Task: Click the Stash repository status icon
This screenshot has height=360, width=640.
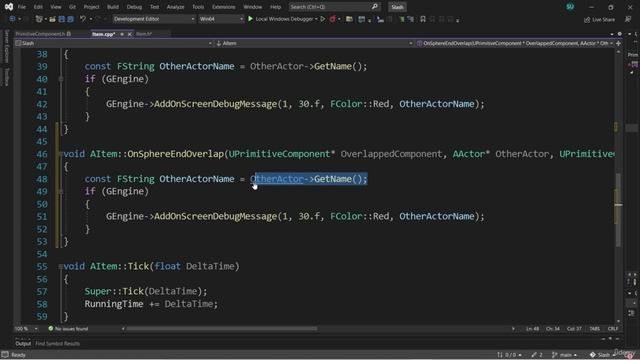Action: coord(592,355)
